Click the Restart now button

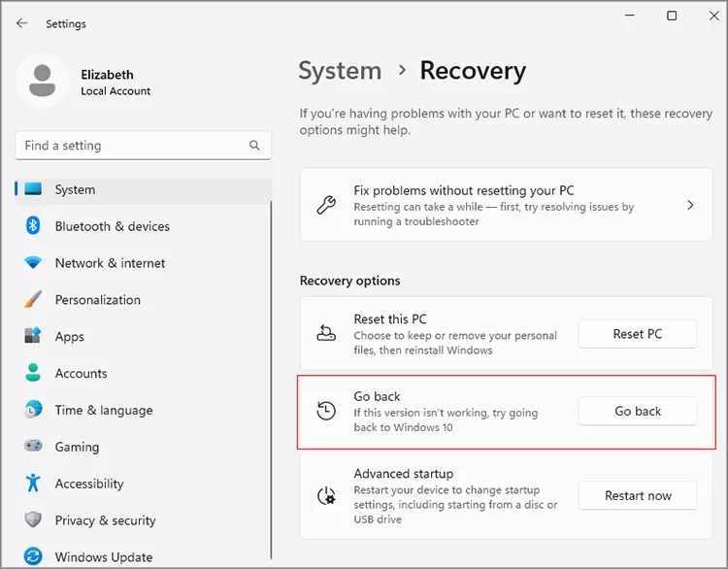[638, 495]
